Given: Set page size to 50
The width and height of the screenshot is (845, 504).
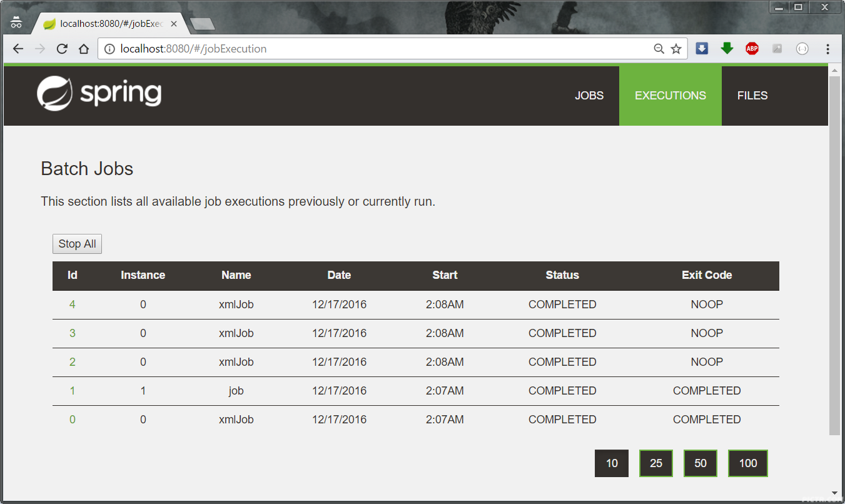Looking at the screenshot, I should click(701, 463).
